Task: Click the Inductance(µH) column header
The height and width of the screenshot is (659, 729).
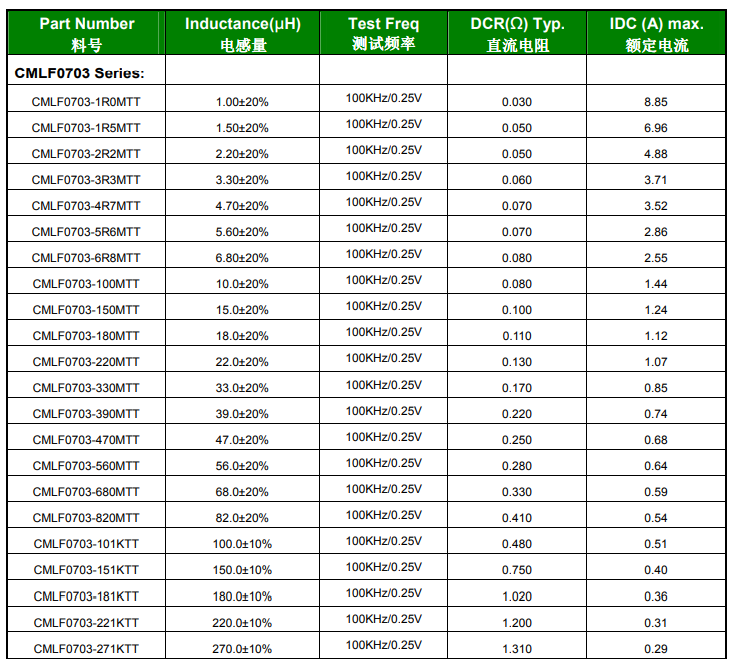Action: [243, 33]
